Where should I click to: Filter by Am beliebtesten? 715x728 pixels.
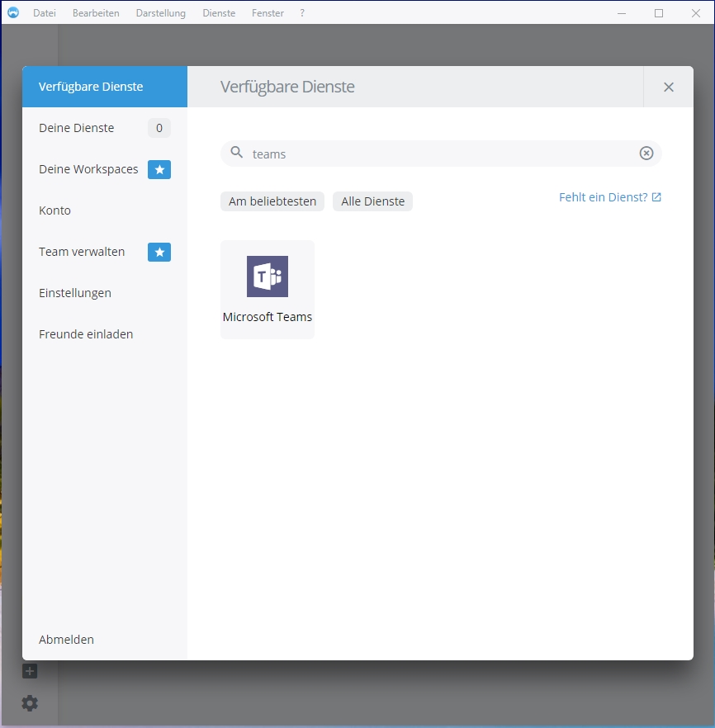pos(272,201)
